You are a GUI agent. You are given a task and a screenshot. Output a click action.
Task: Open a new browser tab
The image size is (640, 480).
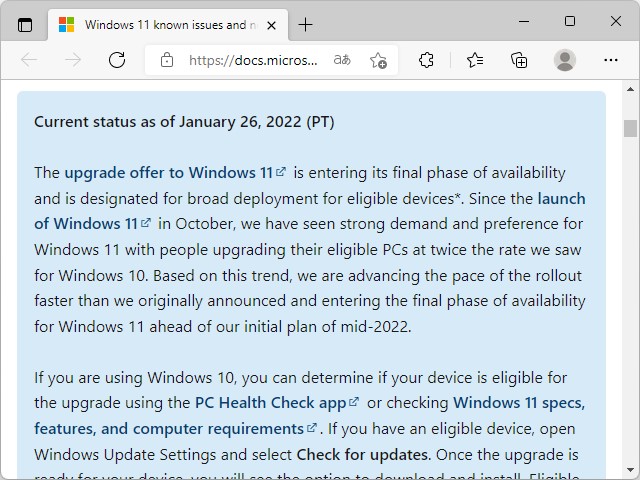[305, 24]
